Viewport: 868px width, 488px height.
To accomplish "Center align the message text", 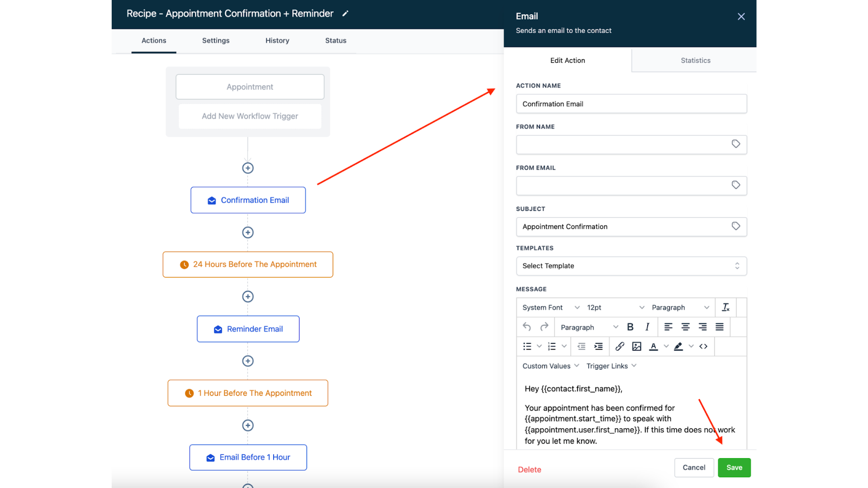I will [x=685, y=327].
